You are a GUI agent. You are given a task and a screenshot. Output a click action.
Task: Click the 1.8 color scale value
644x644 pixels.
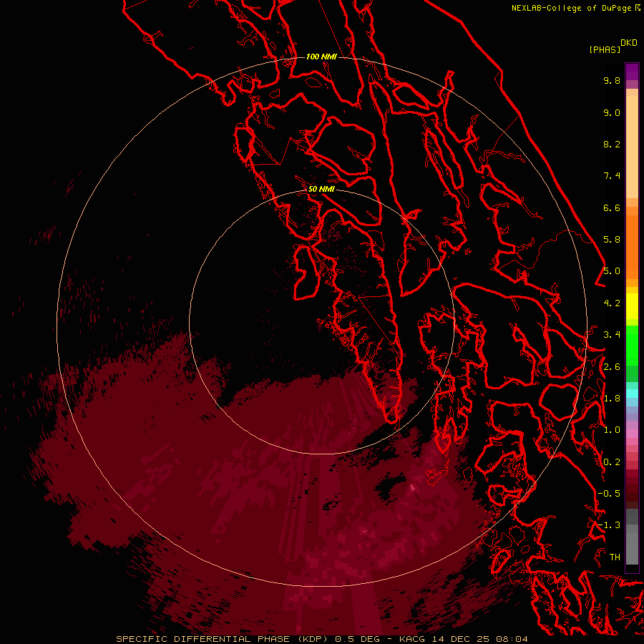pyautogui.click(x=612, y=399)
